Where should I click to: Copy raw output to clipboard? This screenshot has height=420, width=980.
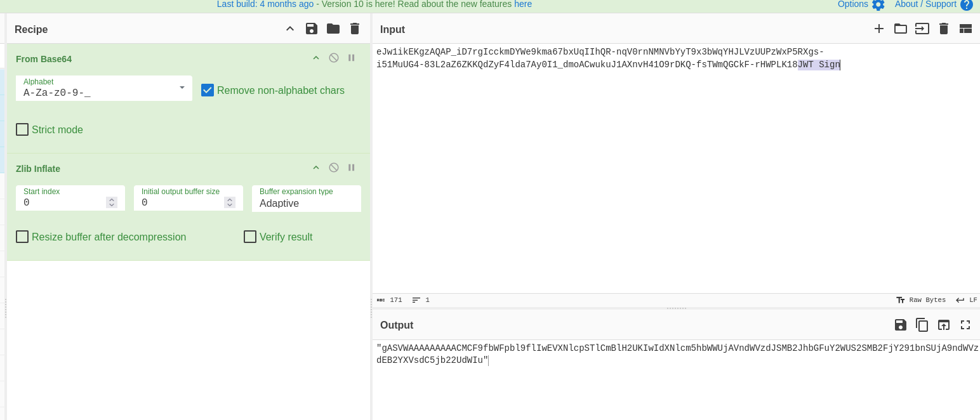pyautogui.click(x=922, y=325)
